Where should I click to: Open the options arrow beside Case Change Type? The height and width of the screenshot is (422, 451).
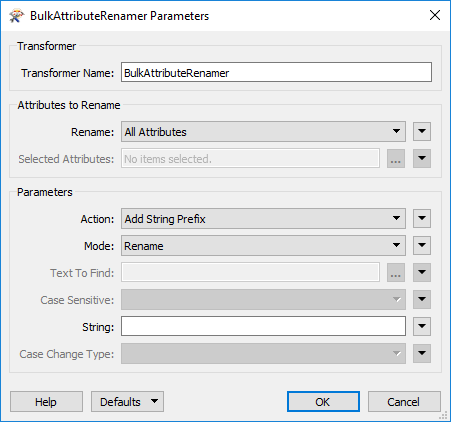(422, 353)
